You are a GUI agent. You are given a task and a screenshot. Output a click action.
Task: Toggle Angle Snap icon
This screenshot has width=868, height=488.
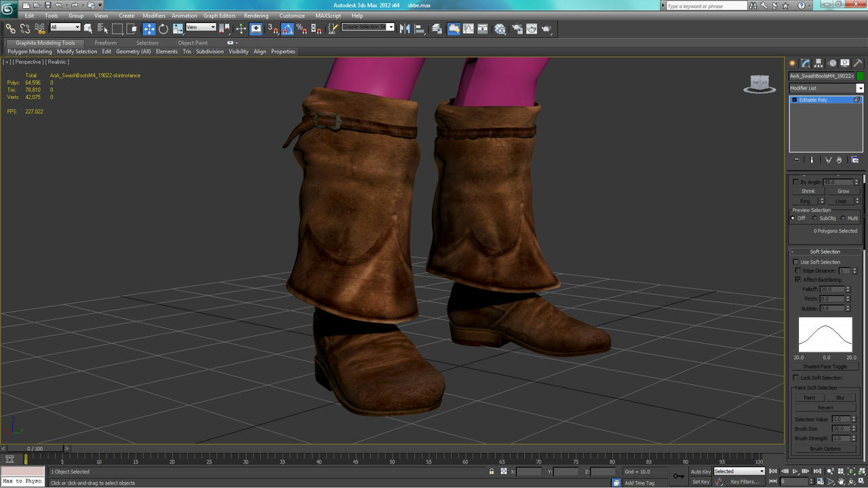point(288,28)
